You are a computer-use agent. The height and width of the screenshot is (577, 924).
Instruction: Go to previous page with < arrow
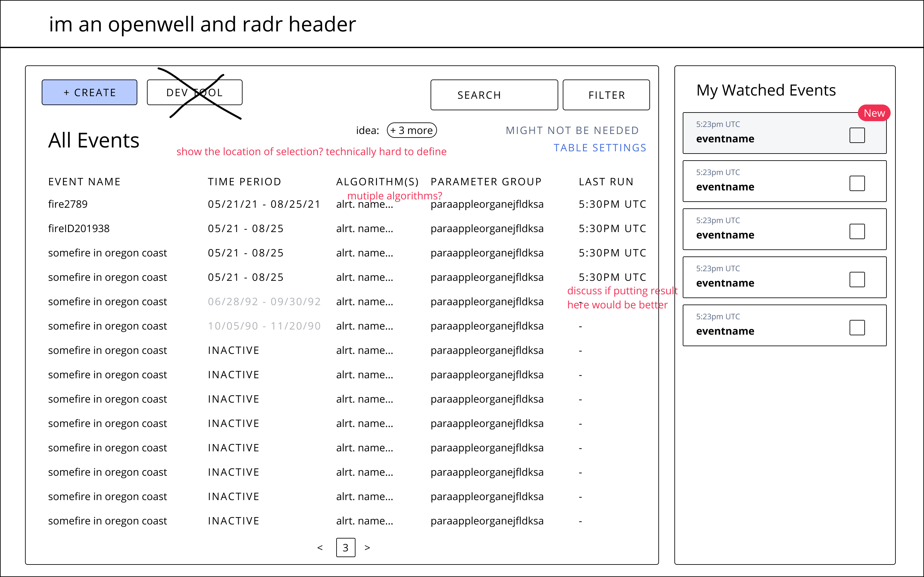pyautogui.click(x=320, y=548)
